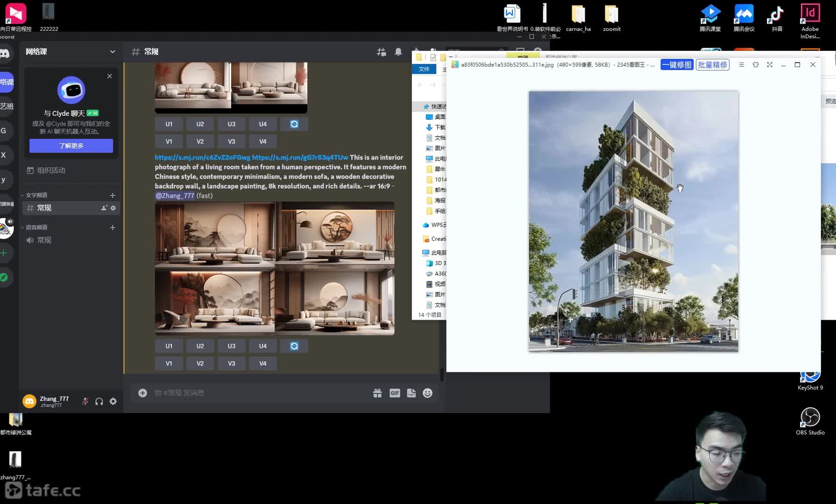Click invite people icon on 常规 channel
The height and width of the screenshot is (504, 836).
[x=104, y=208]
